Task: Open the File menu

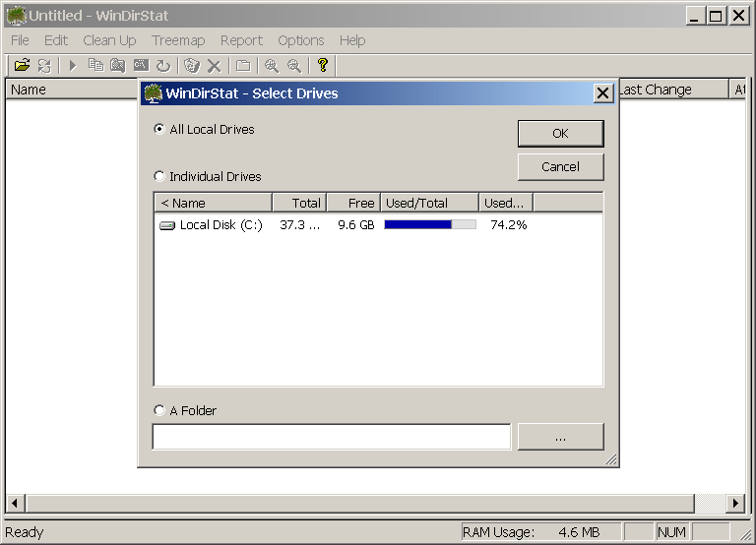Action: 20,40
